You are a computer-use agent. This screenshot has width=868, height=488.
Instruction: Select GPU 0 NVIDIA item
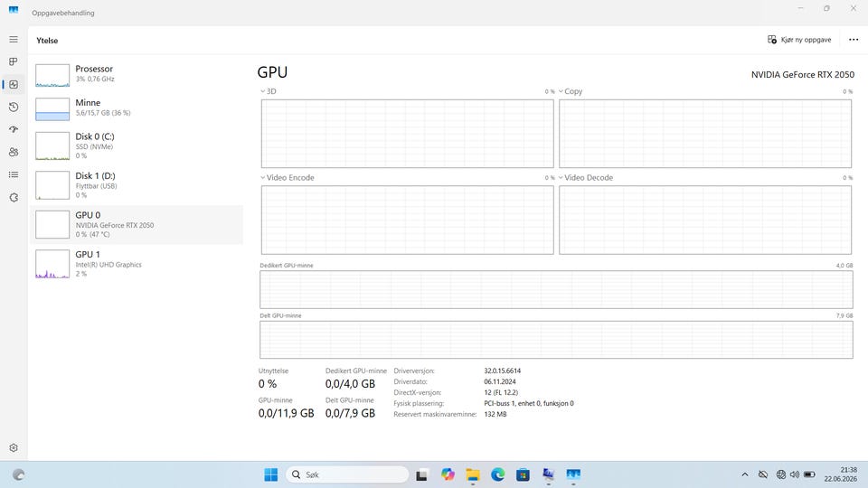click(x=137, y=224)
